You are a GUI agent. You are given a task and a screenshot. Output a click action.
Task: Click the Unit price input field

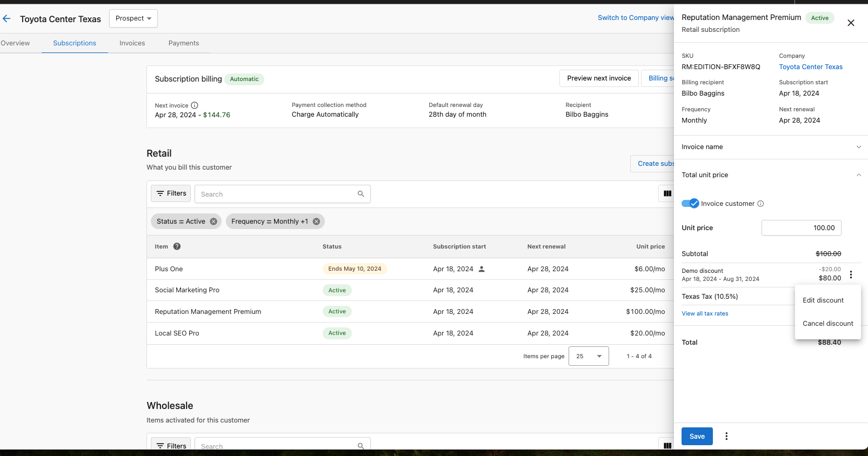pos(802,228)
